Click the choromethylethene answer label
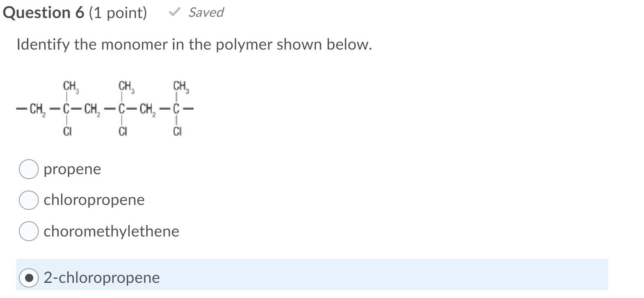This screenshot has width=644, height=298. click(x=111, y=232)
